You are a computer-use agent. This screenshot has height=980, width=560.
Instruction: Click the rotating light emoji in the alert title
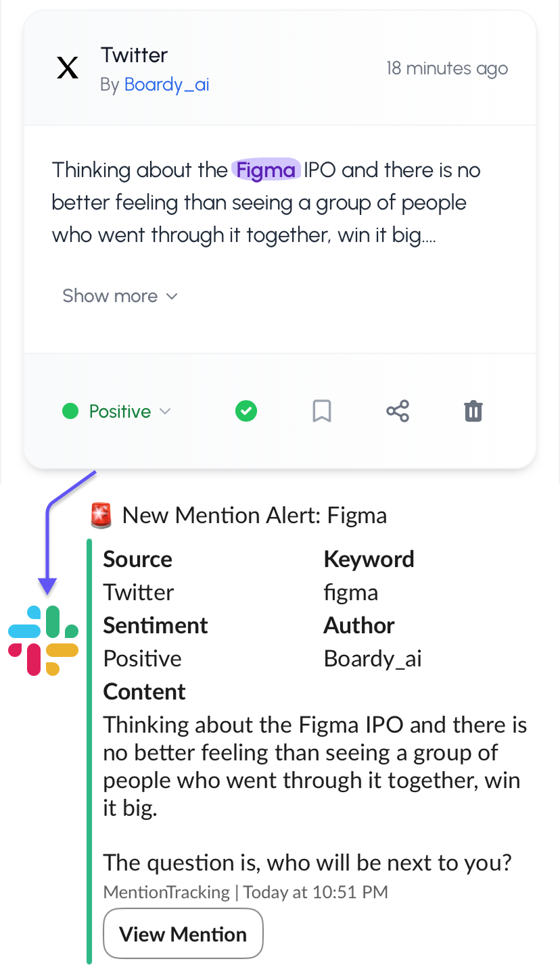point(100,515)
